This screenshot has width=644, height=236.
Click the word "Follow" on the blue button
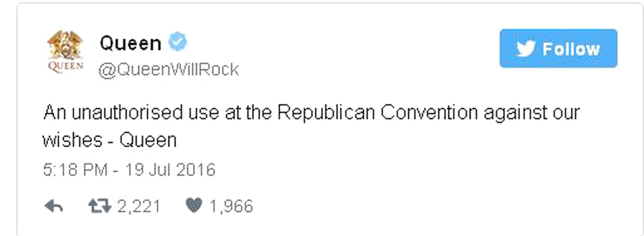coord(571,49)
